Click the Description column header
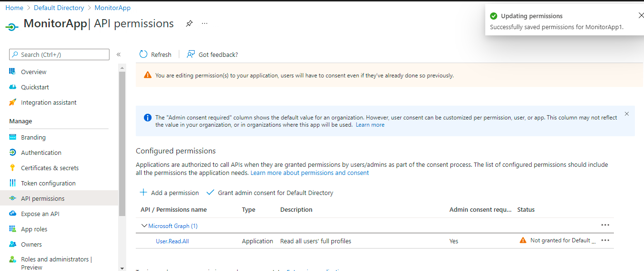644x271 pixels. pyautogui.click(x=296, y=209)
